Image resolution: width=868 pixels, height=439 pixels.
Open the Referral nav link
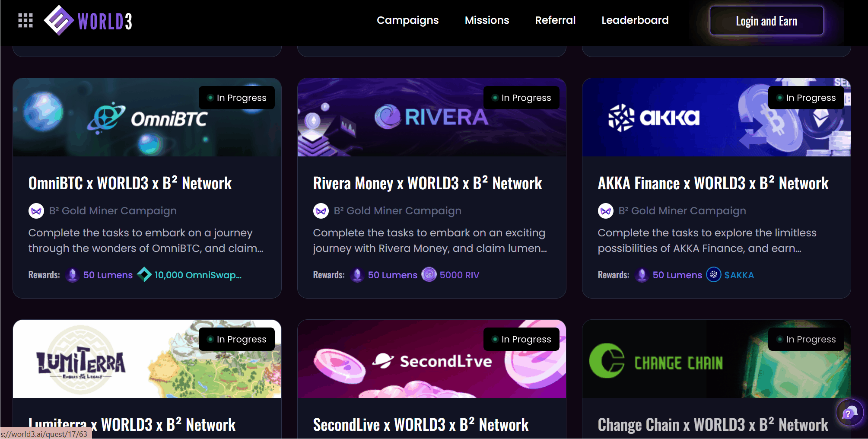click(555, 20)
